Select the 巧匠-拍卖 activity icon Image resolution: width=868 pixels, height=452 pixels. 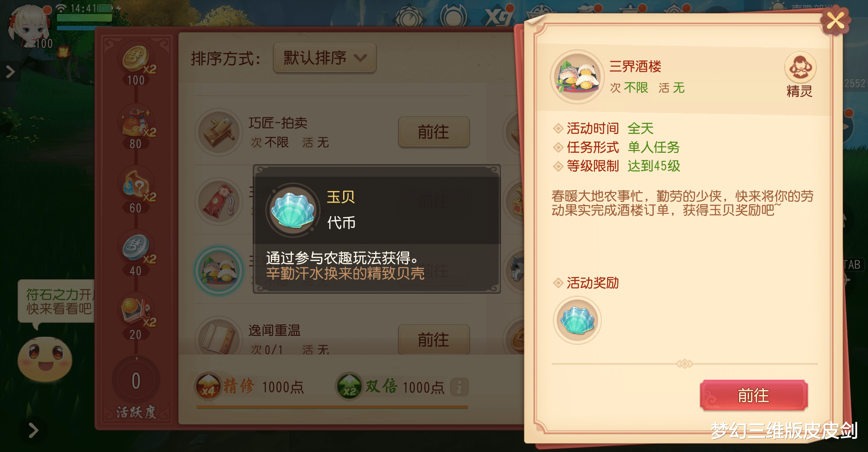click(x=219, y=132)
